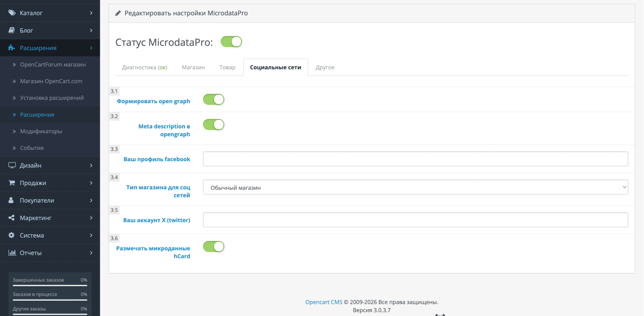Open the Товар tab
The height and width of the screenshot is (316, 644).
[x=227, y=67]
